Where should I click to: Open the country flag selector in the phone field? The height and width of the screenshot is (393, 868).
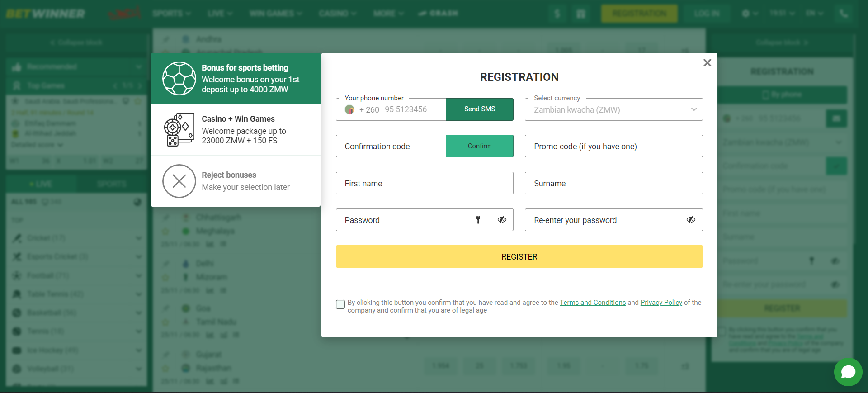[x=349, y=109]
